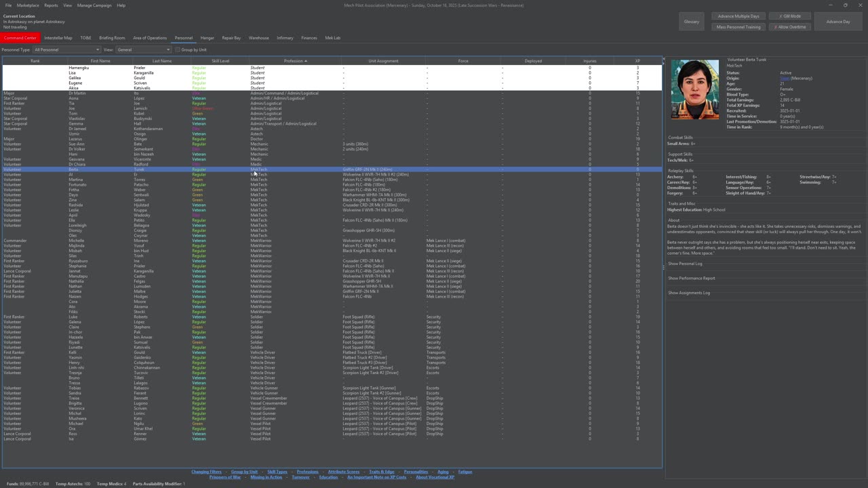Screen dimensions: 868x488
Task: Switch to the Hangar tab
Action: pyautogui.click(x=207, y=38)
